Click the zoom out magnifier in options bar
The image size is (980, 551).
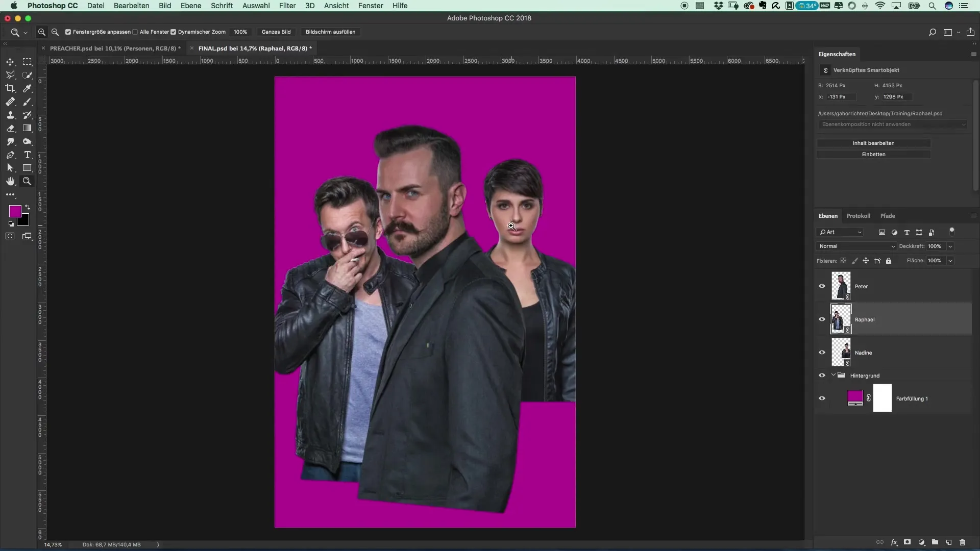pyautogui.click(x=55, y=32)
